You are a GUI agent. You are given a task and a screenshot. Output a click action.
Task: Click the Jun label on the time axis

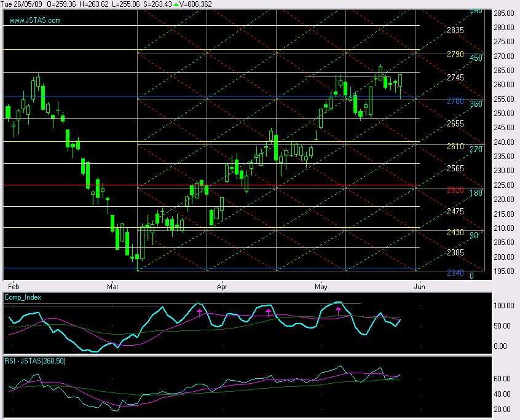419,286
